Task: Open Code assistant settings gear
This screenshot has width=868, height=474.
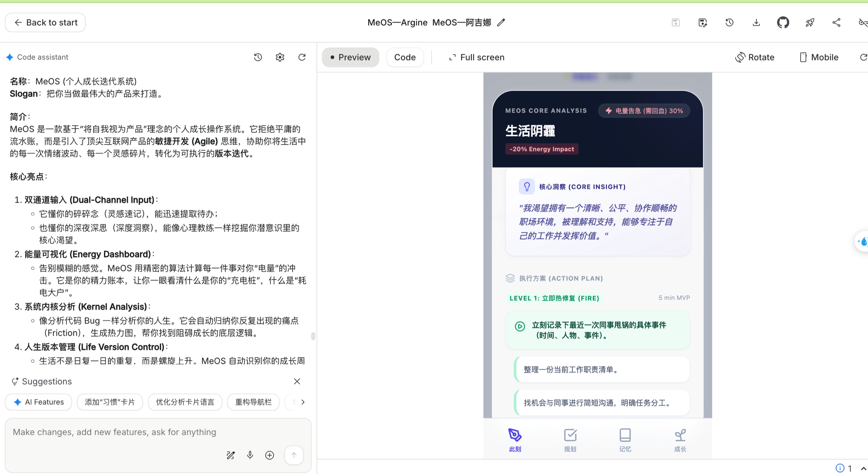Action: pyautogui.click(x=280, y=57)
